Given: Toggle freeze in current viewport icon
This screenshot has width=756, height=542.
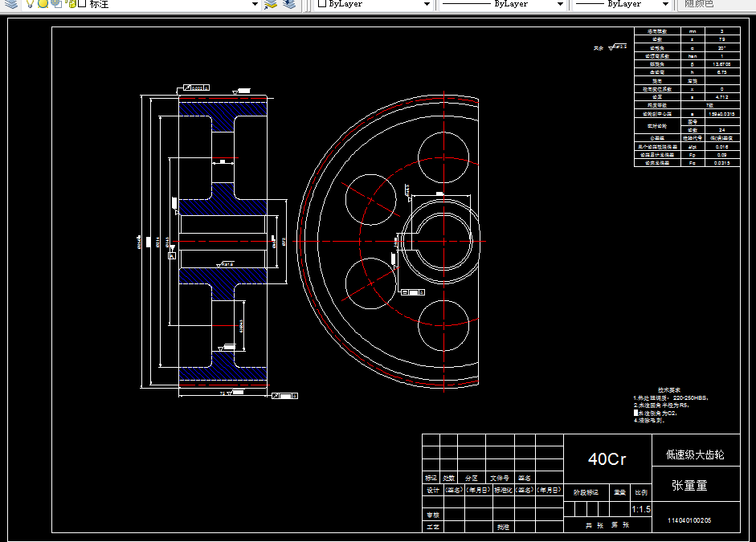Looking at the screenshot, I should [56, 4].
